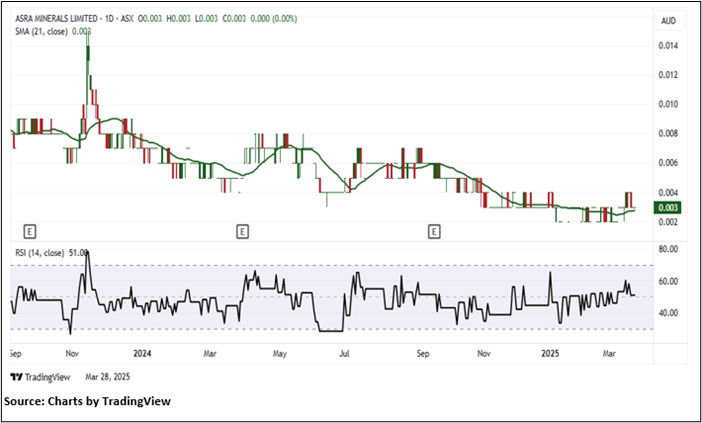Click the SMA (21, close) indicator label
The image size is (702, 423).
41,31
